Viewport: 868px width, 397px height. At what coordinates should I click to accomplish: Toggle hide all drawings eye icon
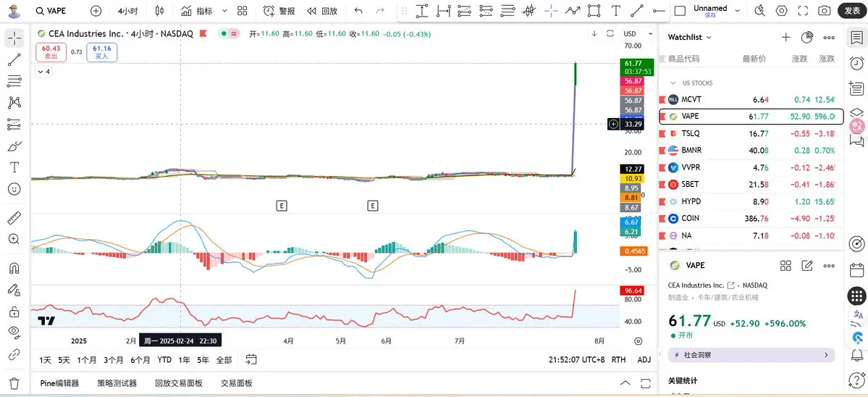(x=14, y=333)
